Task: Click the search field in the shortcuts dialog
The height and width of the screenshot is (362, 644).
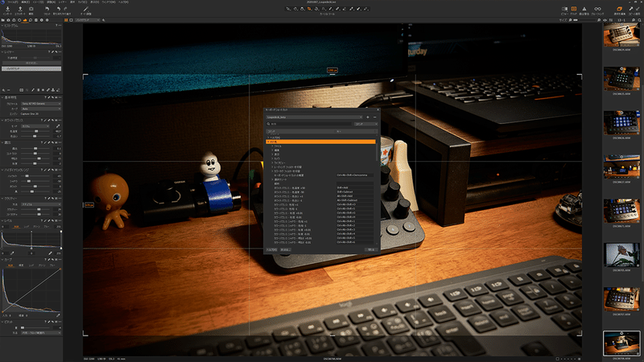Action: 309,124
